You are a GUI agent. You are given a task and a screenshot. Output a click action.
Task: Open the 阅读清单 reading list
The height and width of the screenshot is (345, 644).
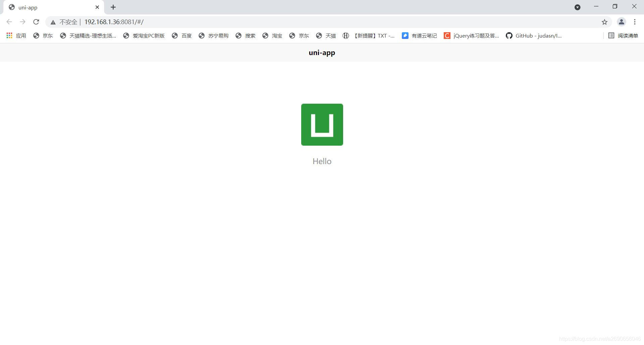point(623,36)
